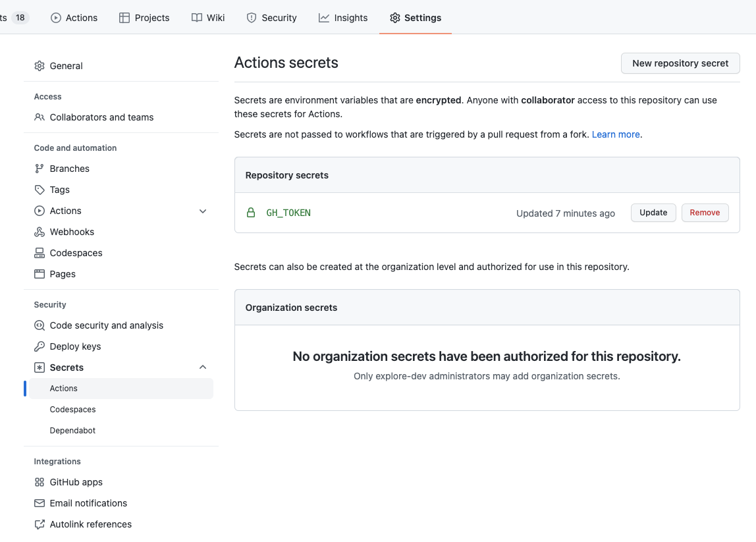The width and height of the screenshot is (756, 542).
Task: Click the people icon beside Collaborators and teams
Action: click(x=40, y=117)
